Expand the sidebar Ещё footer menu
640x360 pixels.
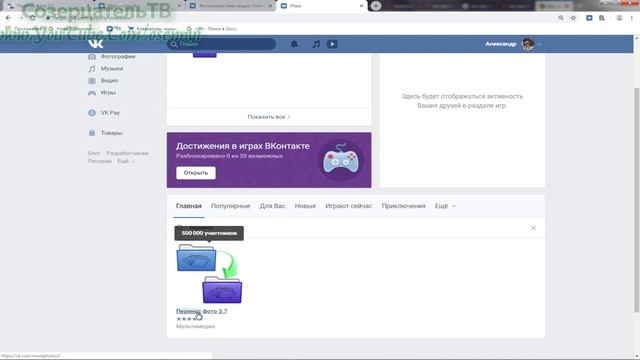[125, 161]
